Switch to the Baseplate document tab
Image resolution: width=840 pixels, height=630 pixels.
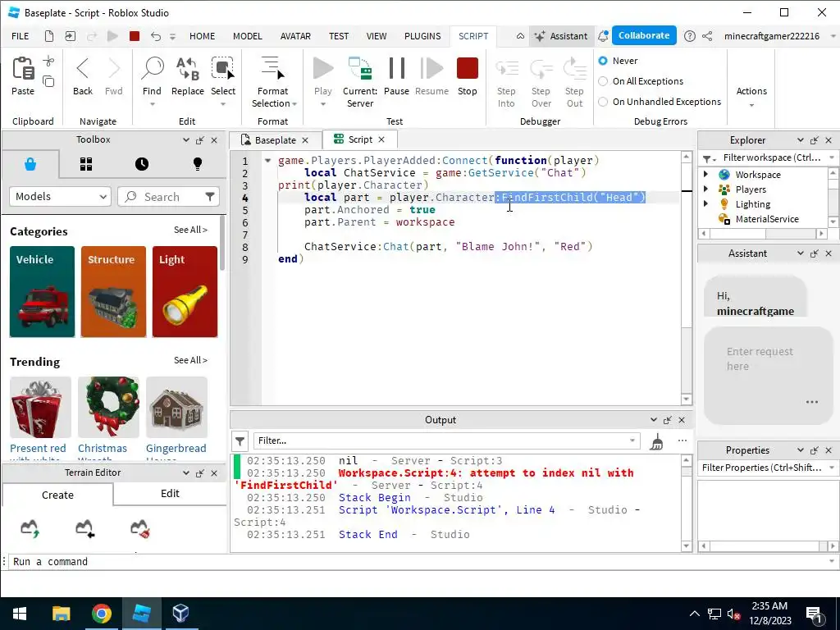[276, 139]
